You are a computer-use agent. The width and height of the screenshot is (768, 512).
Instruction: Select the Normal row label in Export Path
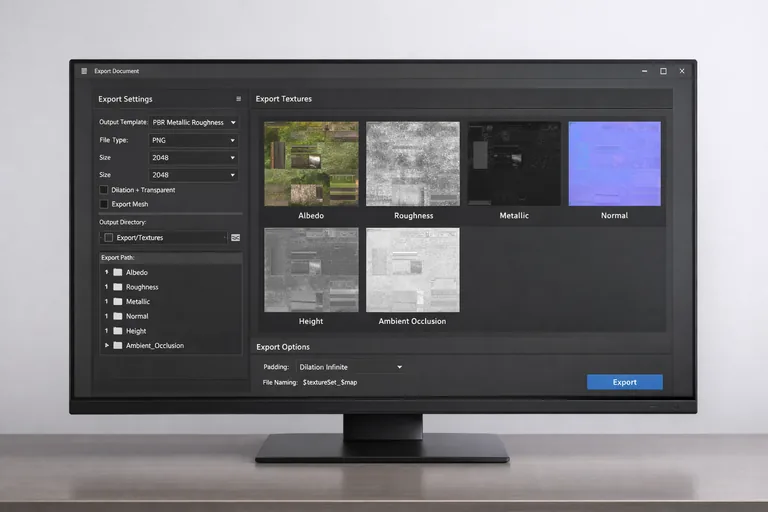point(137,317)
